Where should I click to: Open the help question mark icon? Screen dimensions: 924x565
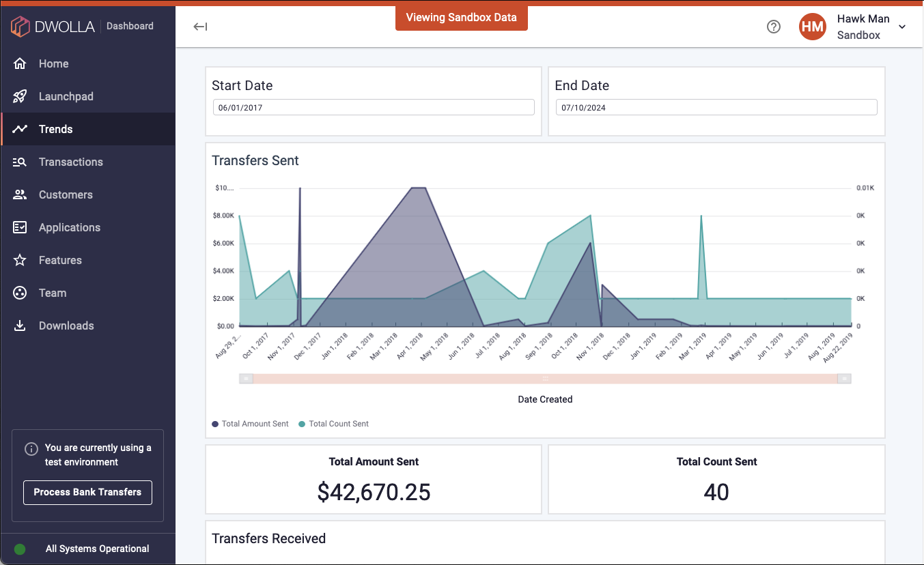[774, 27]
